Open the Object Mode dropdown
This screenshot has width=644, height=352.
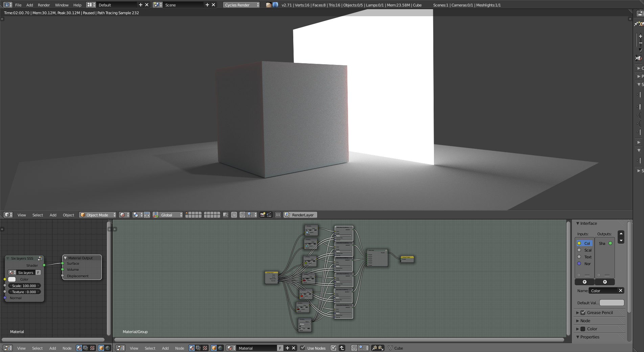97,215
